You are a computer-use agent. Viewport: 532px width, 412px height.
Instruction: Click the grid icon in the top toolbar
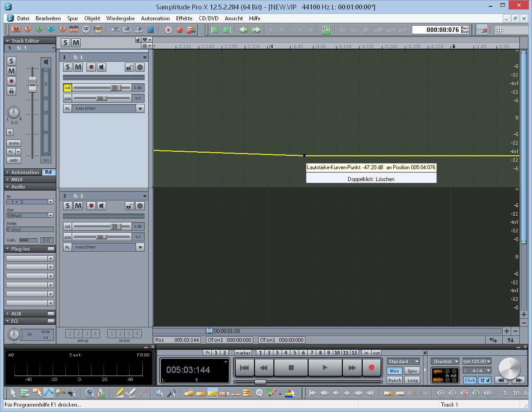(499, 30)
